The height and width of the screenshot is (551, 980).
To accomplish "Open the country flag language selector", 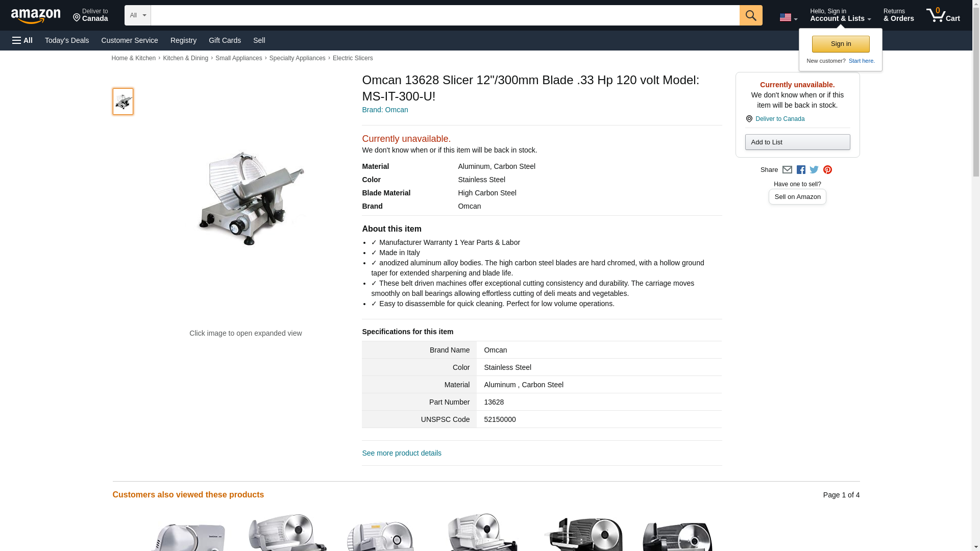I will coord(788,17).
